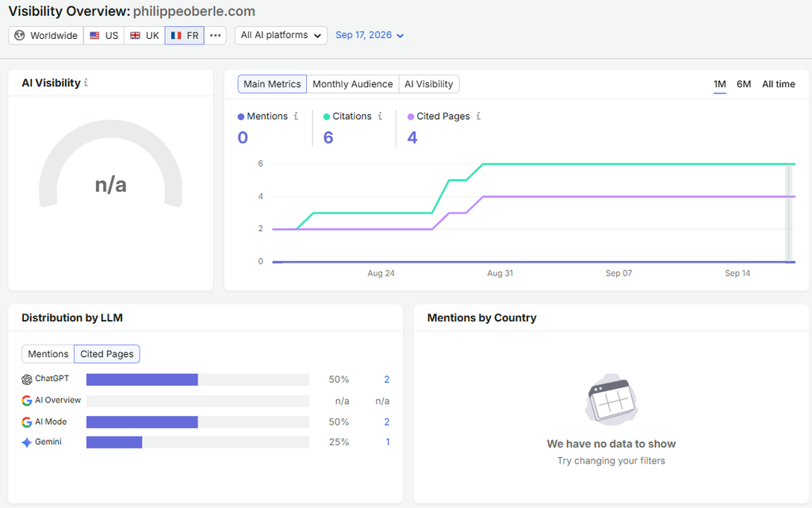This screenshot has width=812, height=508.
Task: Click the Google icon for AI Overview
Action: pos(27,401)
